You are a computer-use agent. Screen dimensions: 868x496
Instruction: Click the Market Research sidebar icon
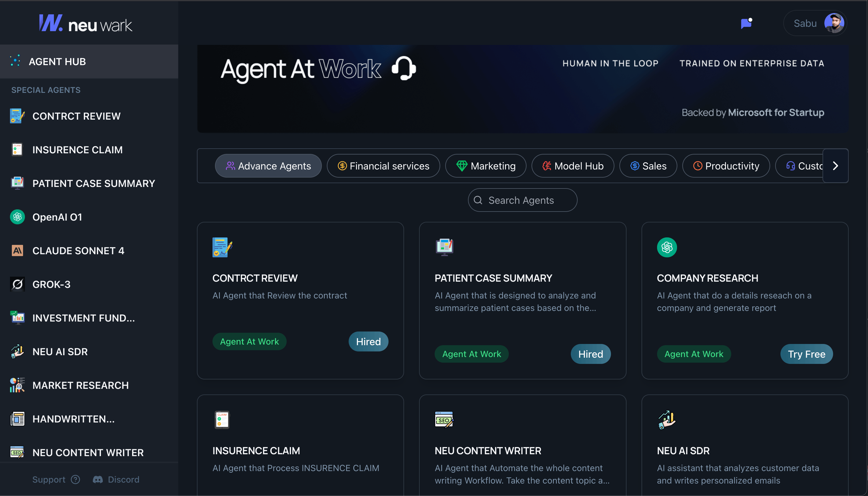coord(17,385)
